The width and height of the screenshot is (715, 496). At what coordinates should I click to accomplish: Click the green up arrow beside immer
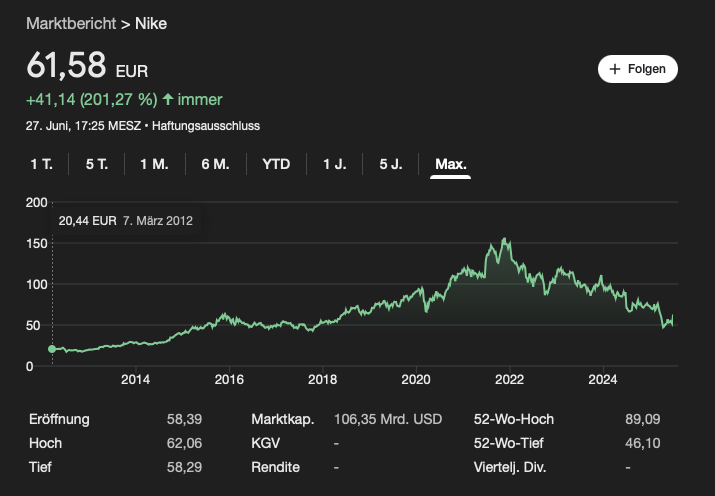(x=168, y=99)
